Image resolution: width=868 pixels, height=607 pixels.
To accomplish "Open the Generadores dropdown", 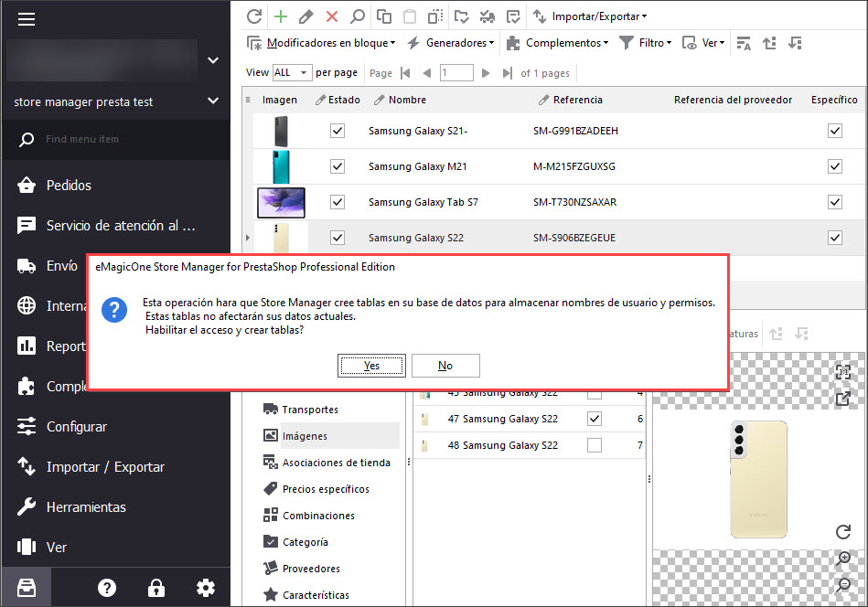I will [x=451, y=43].
